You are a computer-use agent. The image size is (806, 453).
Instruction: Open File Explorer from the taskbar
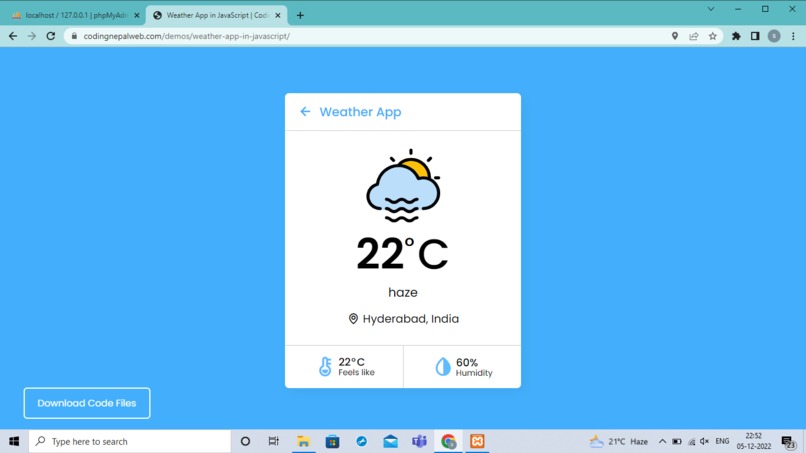pos(303,441)
